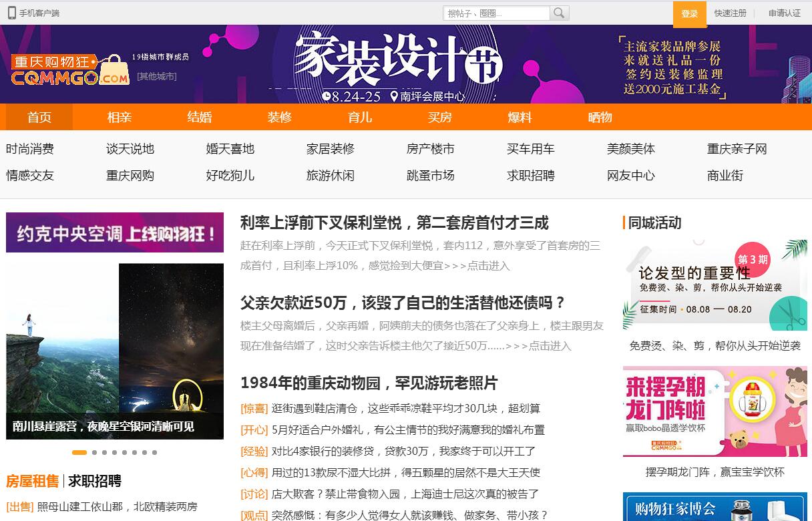
Task: Open the CQMMGO site logo
Action: click(x=70, y=70)
